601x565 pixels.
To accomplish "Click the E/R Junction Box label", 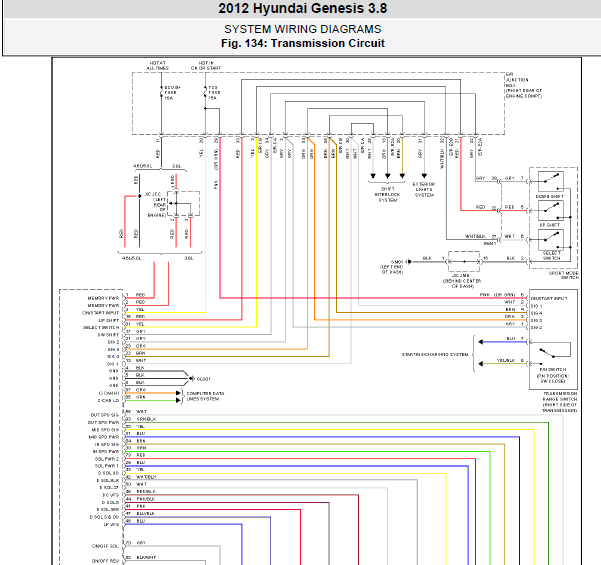I will (524, 85).
